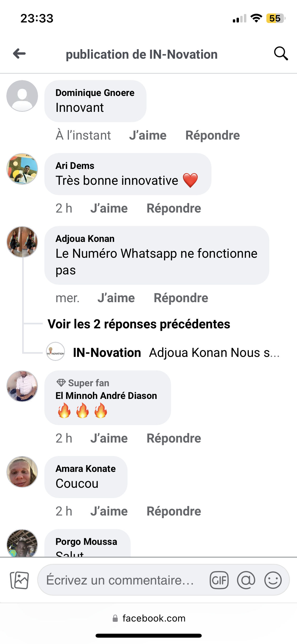
Task: Open the emoji smiley picker
Action: (273, 580)
